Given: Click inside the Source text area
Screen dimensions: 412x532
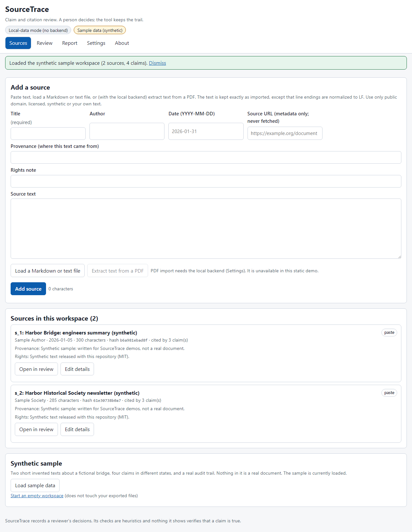Looking at the screenshot, I should pos(206,228).
